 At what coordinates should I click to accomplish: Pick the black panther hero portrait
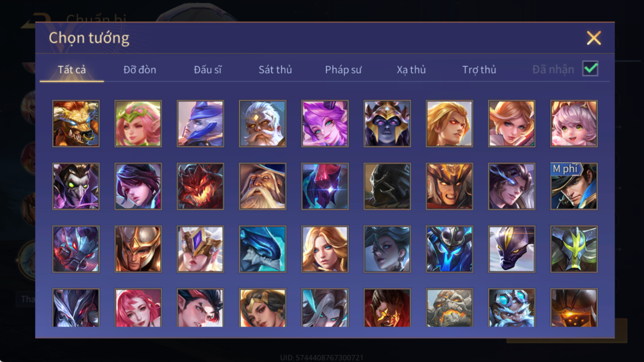pos(512,250)
